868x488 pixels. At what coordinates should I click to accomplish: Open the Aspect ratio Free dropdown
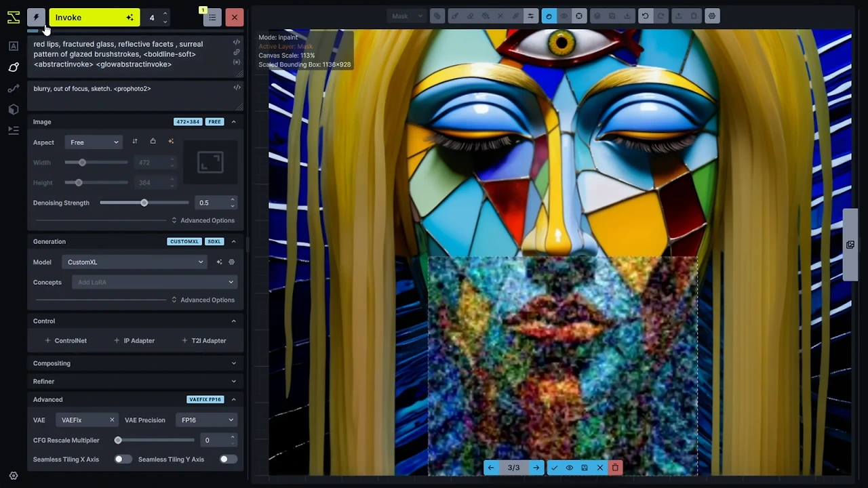point(94,142)
